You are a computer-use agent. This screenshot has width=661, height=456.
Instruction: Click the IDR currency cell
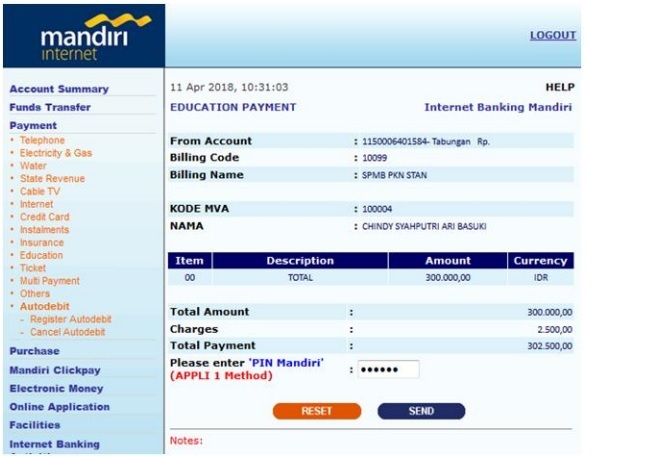540,278
